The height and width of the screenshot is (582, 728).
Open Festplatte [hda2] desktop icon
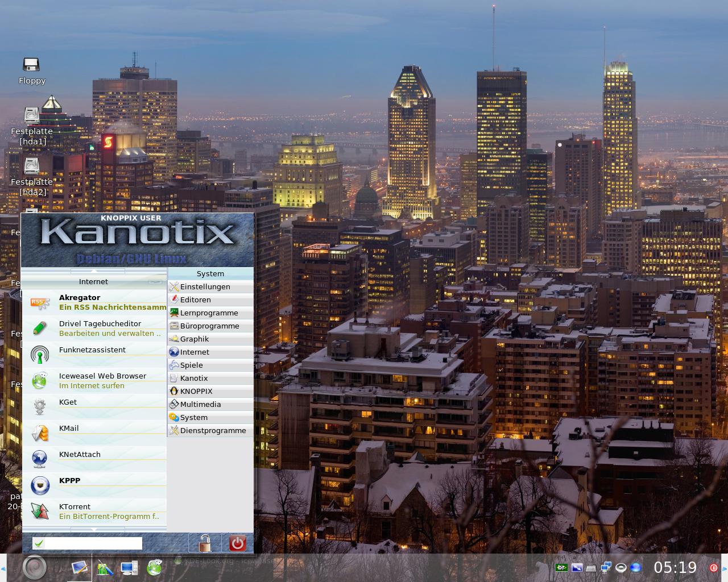[x=32, y=177]
